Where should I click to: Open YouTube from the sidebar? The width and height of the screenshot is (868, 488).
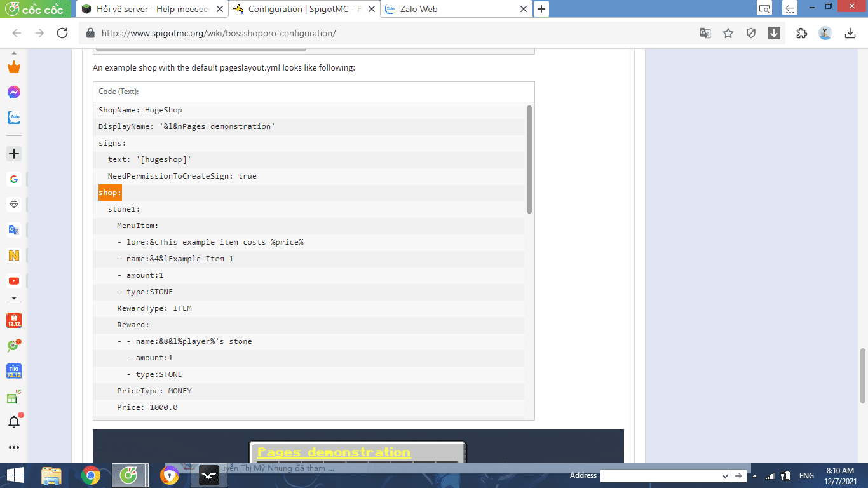coord(14,281)
